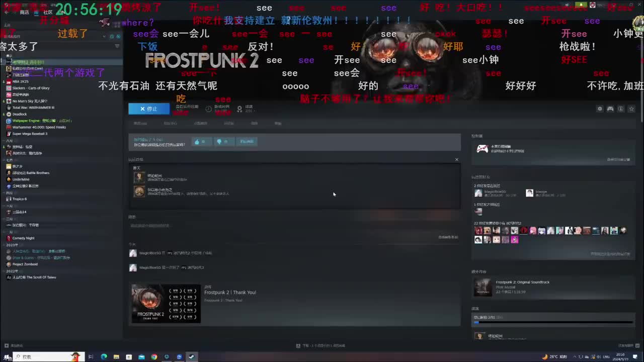
Task: Open the 商店 store menu
Action: (24, 12)
